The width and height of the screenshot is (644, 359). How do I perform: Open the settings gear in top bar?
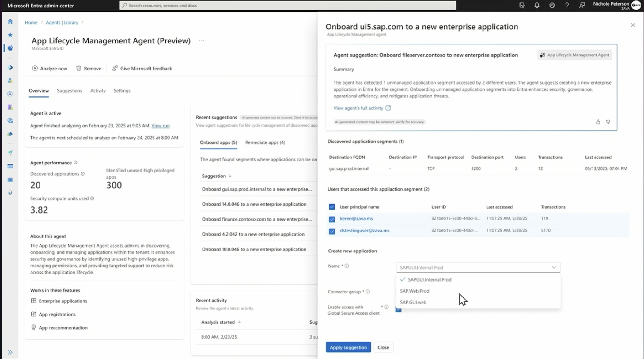pyautogui.click(x=552, y=5)
